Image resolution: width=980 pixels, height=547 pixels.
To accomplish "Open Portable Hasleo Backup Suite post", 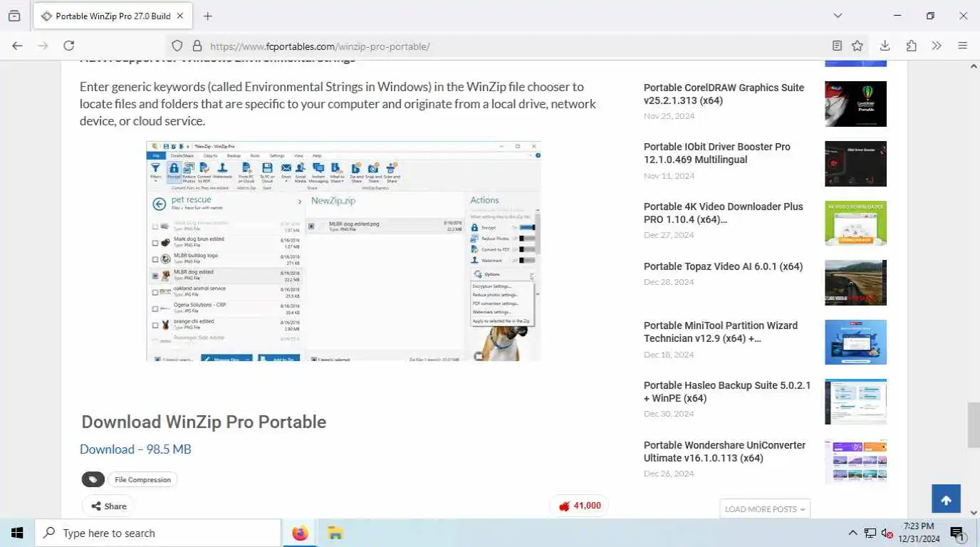I will [727, 392].
